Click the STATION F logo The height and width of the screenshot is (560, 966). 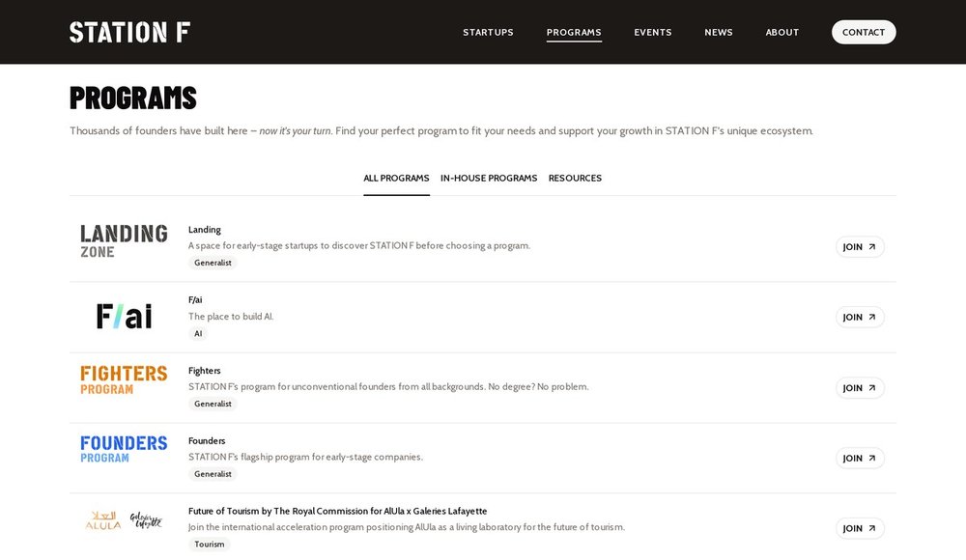(129, 32)
